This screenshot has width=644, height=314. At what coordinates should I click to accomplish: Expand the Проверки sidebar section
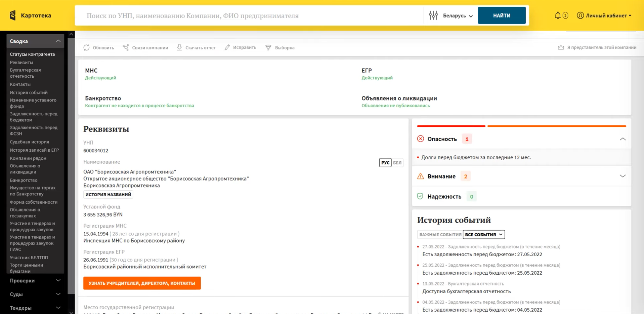click(x=34, y=280)
